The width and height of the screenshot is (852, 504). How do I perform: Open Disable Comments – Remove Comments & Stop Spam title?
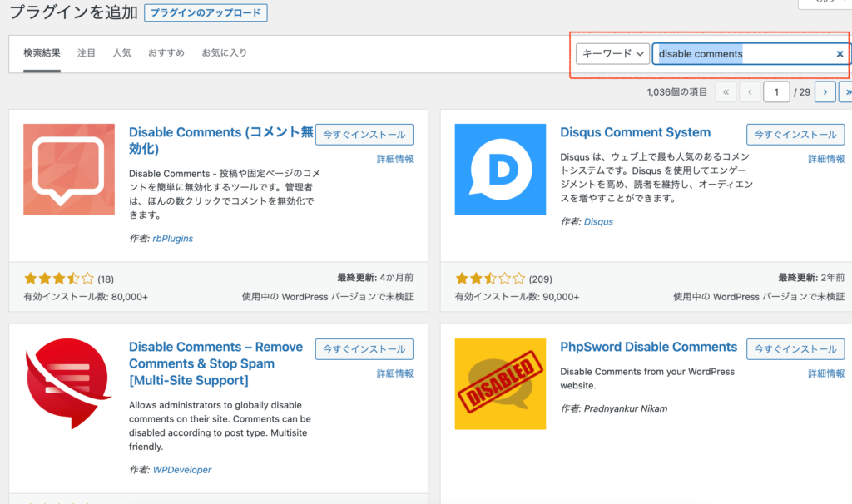[x=215, y=363]
